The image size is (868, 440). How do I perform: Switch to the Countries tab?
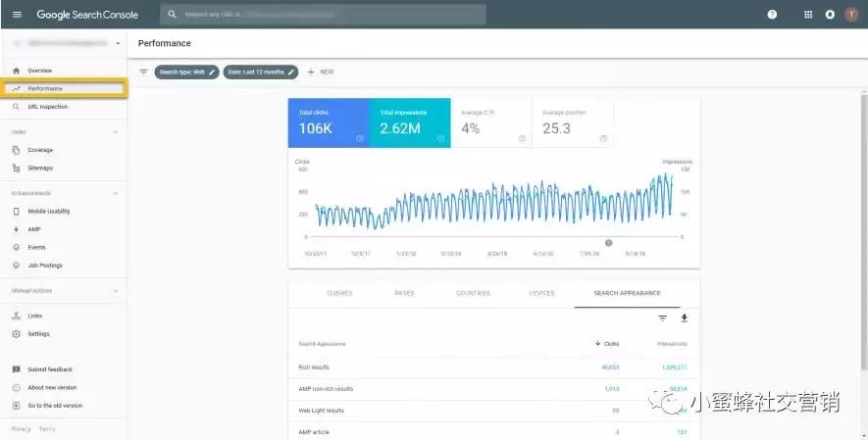coord(474,293)
